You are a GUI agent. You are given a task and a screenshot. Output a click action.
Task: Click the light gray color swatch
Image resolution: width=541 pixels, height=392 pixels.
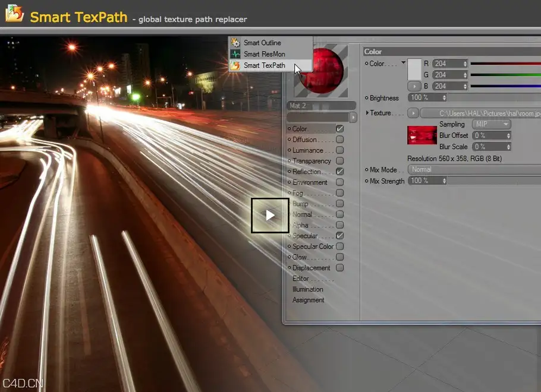pos(414,69)
